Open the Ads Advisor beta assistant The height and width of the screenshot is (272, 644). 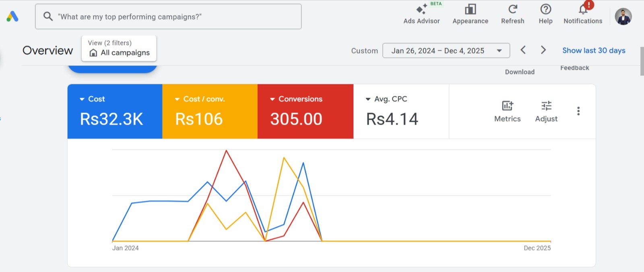click(421, 10)
